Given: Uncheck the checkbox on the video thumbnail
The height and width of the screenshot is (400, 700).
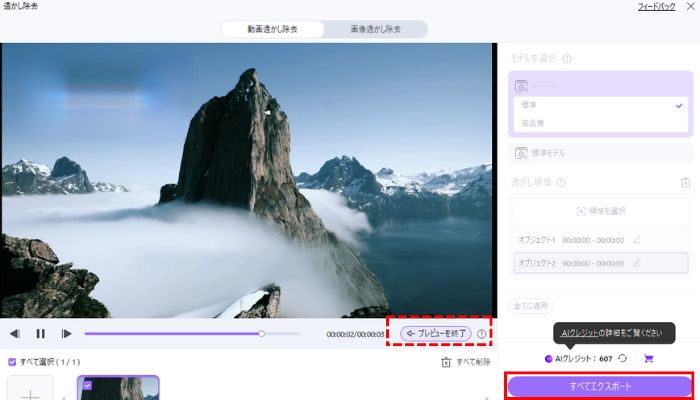Looking at the screenshot, I should (x=87, y=384).
